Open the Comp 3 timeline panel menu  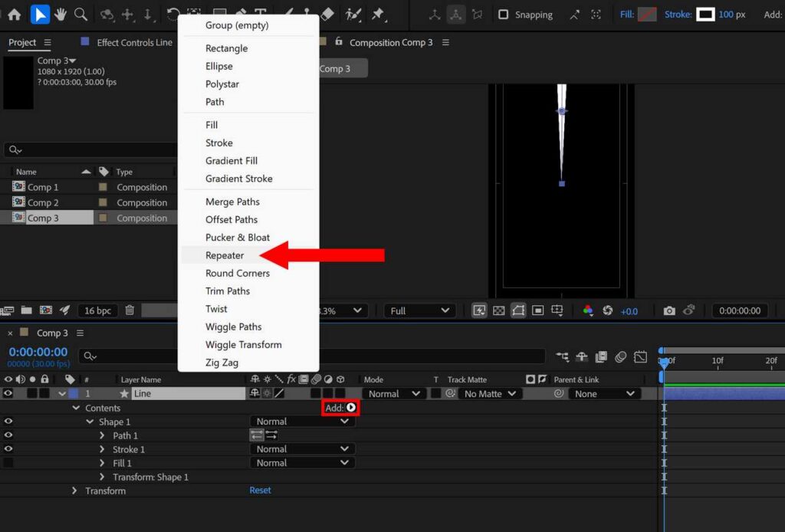80,333
